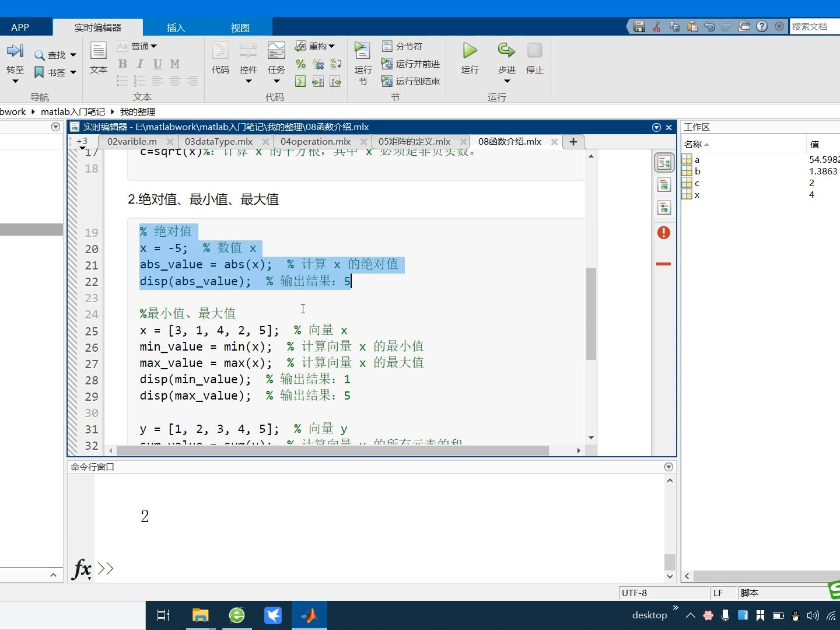Click the fx function browser icon
This screenshot has width=840, height=630.
point(81,568)
